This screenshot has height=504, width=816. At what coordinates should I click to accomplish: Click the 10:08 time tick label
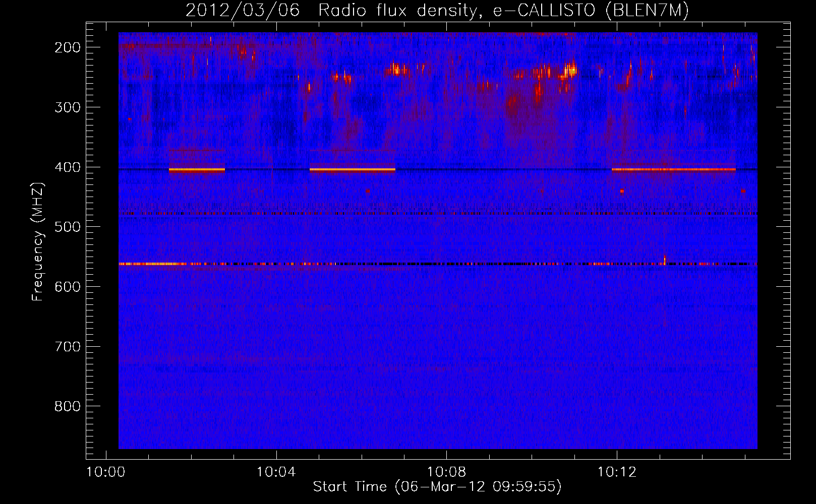click(x=447, y=472)
